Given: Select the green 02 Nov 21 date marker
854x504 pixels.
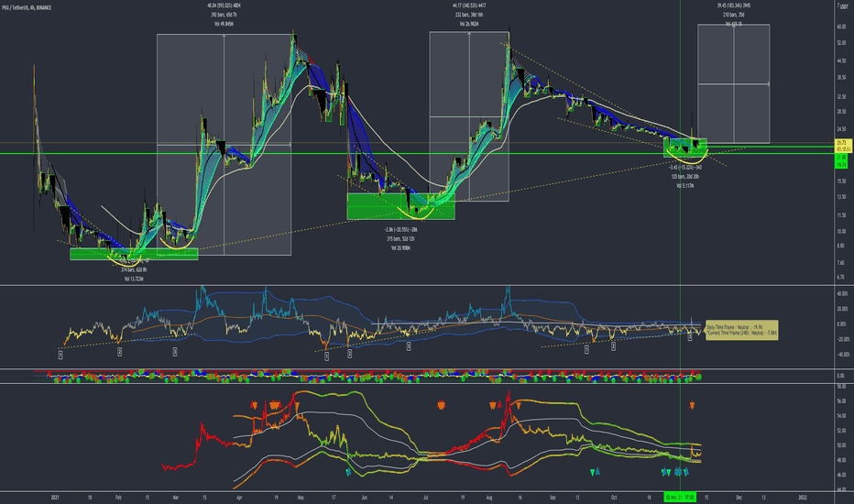Looking at the screenshot, I should tap(680, 498).
